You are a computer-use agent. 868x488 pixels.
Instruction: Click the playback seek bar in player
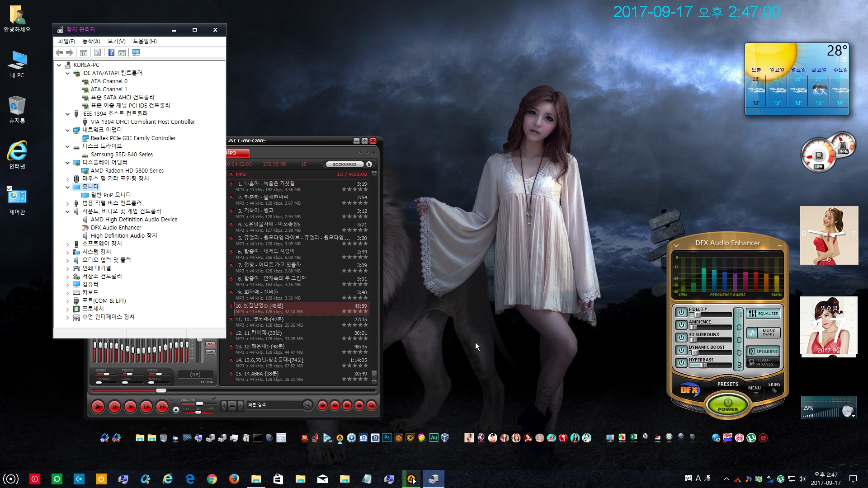pyautogui.click(x=233, y=390)
